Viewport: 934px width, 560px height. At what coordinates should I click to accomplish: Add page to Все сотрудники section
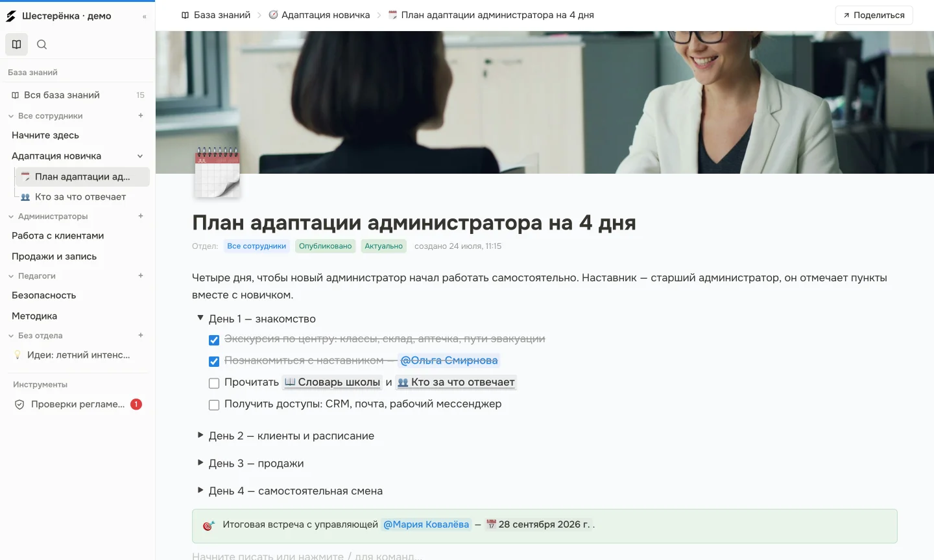coord(141,115)
